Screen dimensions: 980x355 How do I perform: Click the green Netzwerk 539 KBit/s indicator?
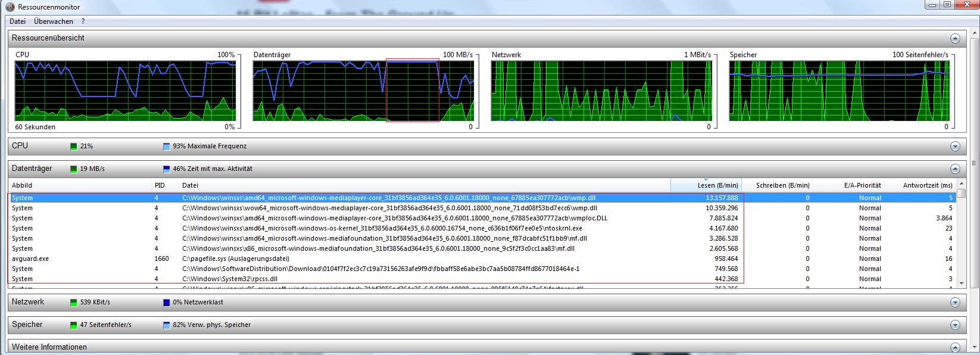point(74,302)
